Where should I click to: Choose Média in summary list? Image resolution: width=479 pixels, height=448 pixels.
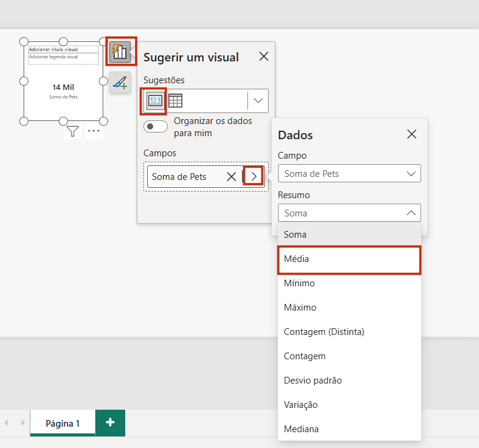pos(349,259)
